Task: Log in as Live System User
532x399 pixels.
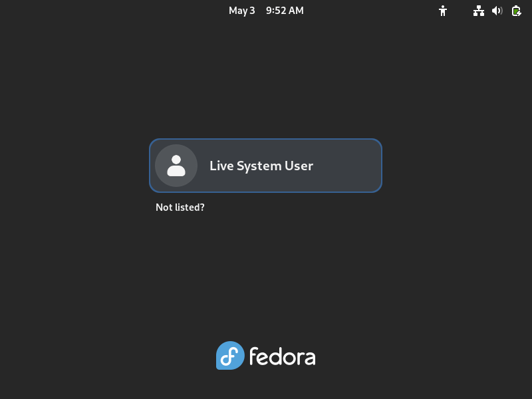Action: click(x=265, y=166)
